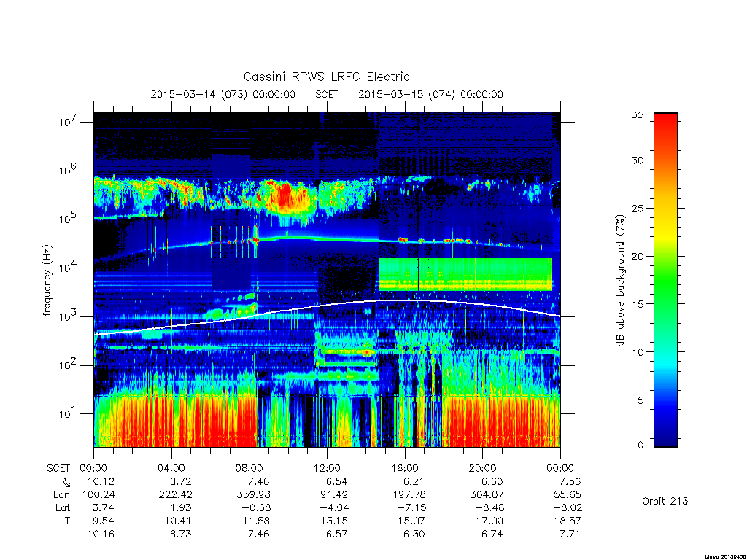The height and width of the screenshot is (560, 747).
Task: Click the '16:00' time axis label
Action: (404, 468)
